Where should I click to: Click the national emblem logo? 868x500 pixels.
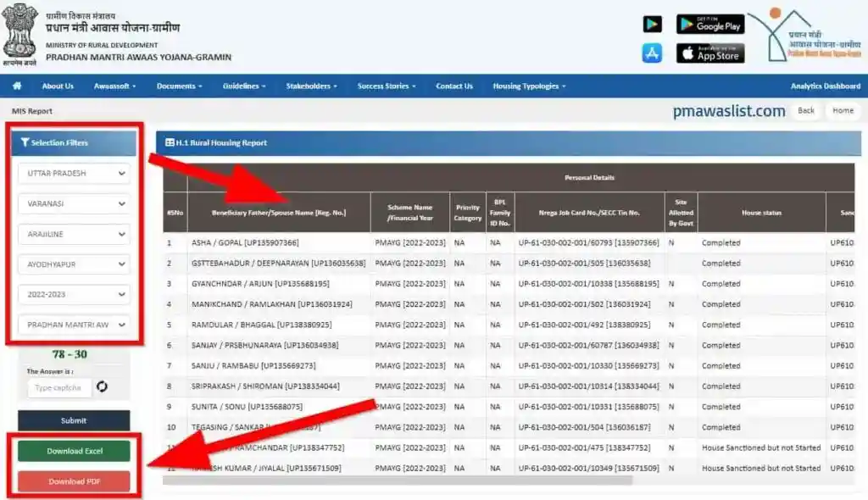(x=19, y=31)
